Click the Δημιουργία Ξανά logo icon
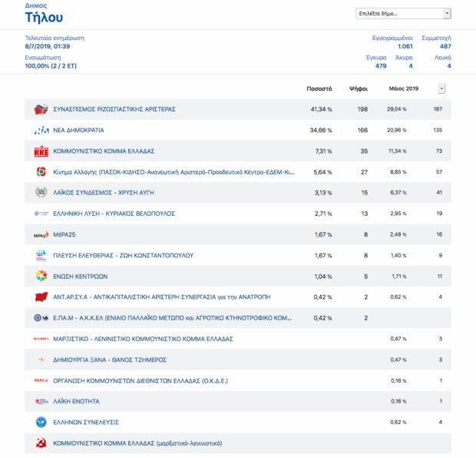This screenshot has width=476, height=458. point(41,360)
